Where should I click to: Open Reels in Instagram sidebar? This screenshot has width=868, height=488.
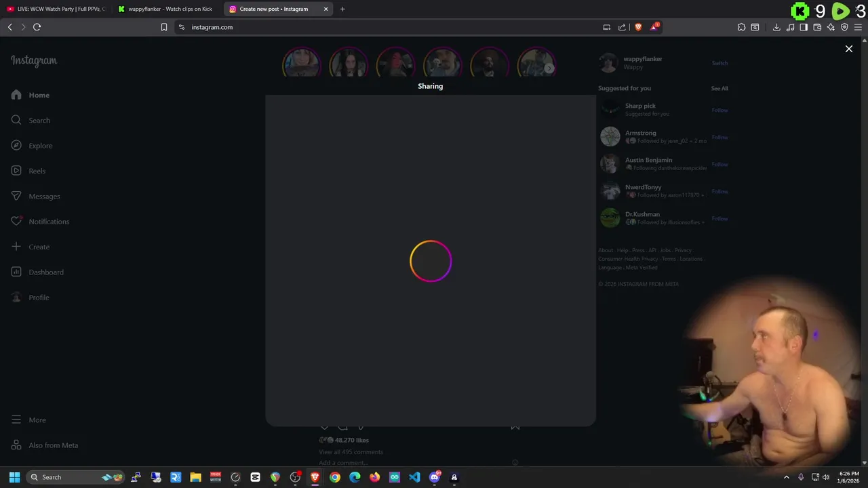coord(28,171)
